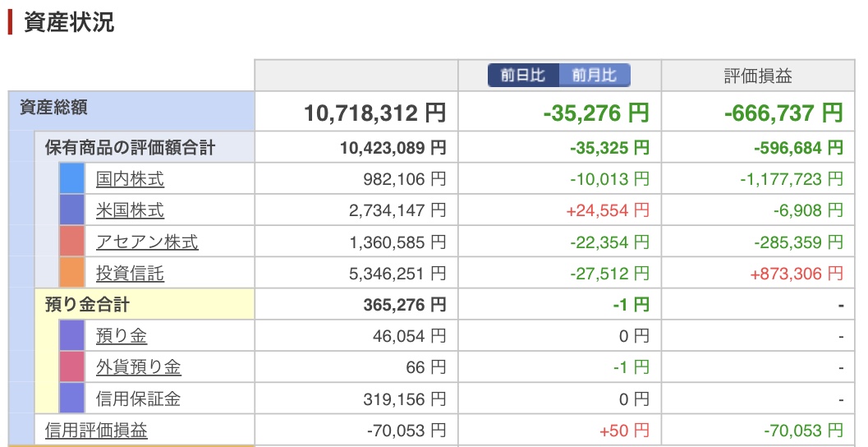Image resolution: width=868 pixels, height=447 pixels.
Task: Click the blue 国内株式 color swatch
Action: (x=72, y=178)
